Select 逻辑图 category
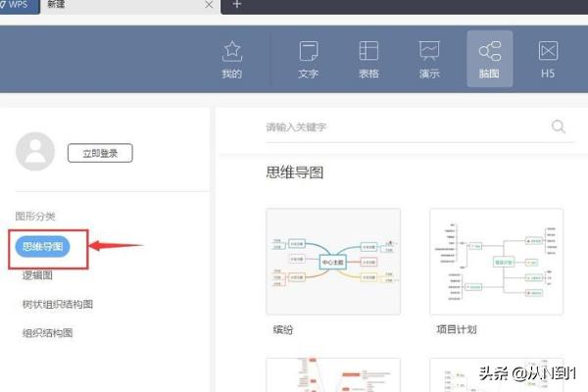588x392 pixels. (37, 275)
